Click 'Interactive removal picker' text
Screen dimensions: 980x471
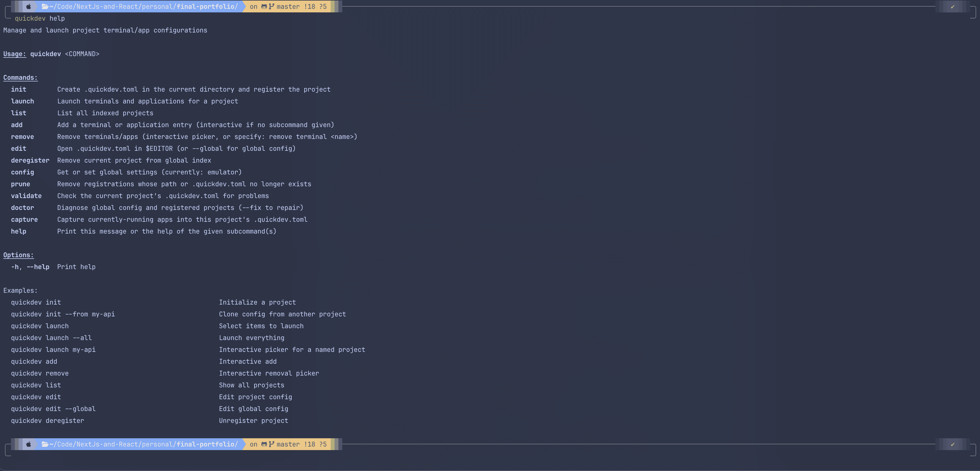tap(269, 373)
